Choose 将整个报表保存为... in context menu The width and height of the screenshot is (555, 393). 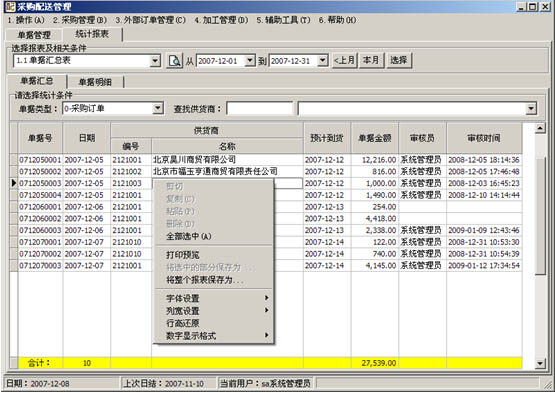213,280
